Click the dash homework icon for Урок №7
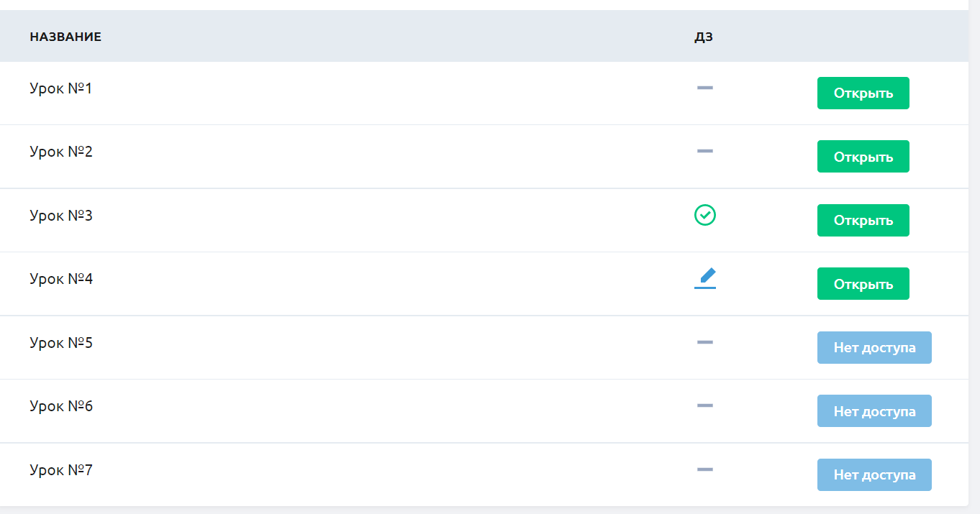Screen dimensions: 980x514 coord(705,469)
